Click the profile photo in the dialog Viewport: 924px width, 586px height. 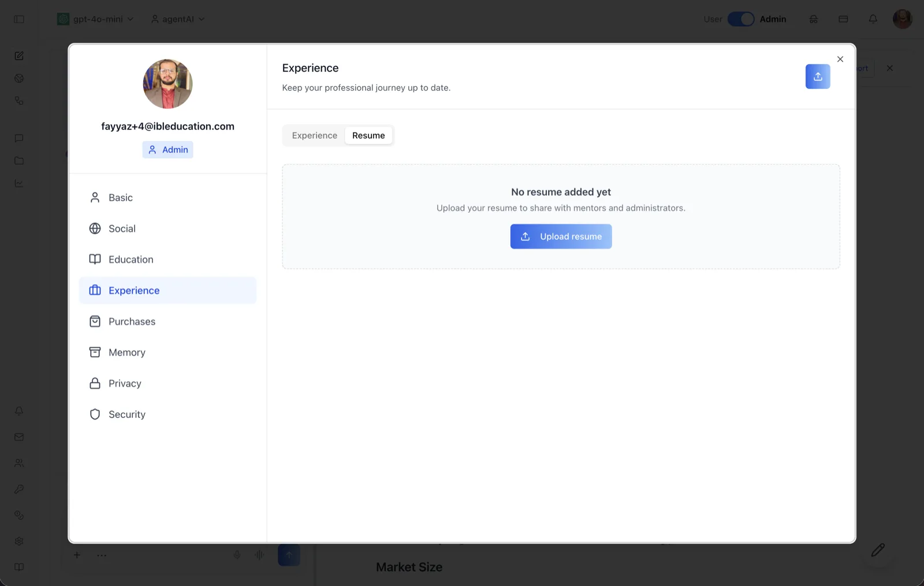pos(167,84)
